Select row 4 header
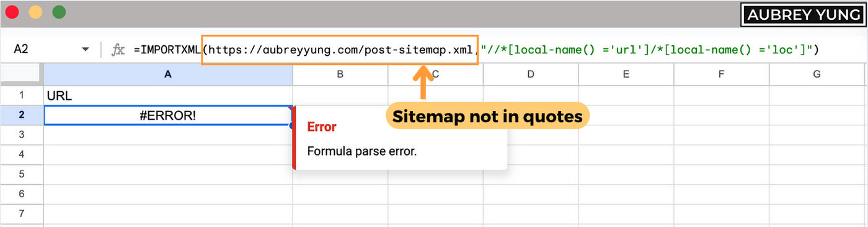 pyautogui.click(x=22, y=154)
